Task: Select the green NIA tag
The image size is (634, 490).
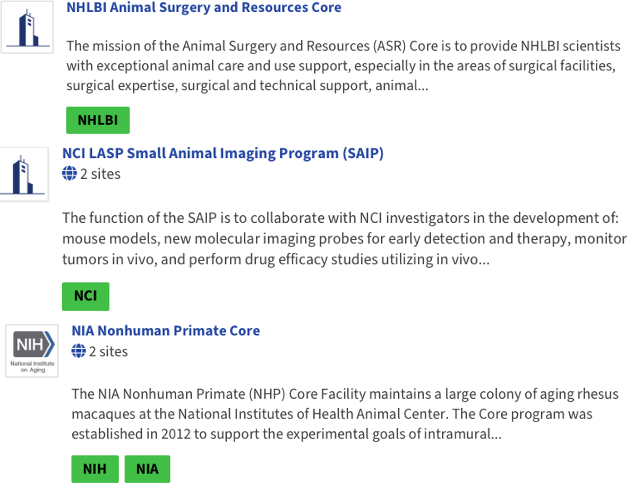Action: click(147, 469)
